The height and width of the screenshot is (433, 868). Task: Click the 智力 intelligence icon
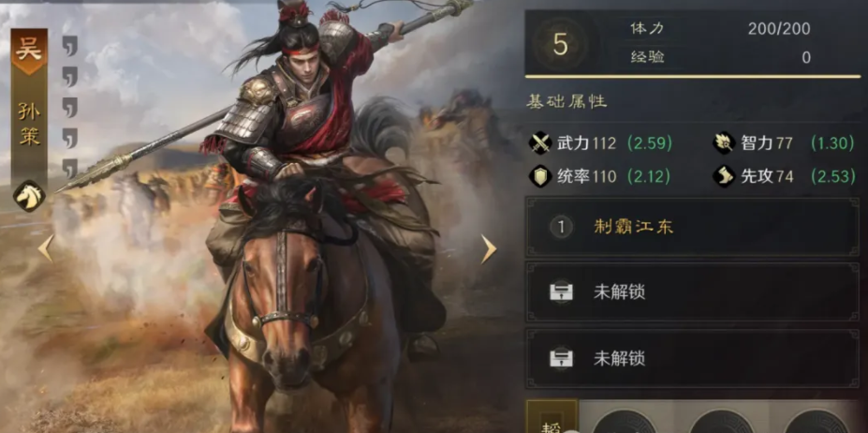click(724, 144)
